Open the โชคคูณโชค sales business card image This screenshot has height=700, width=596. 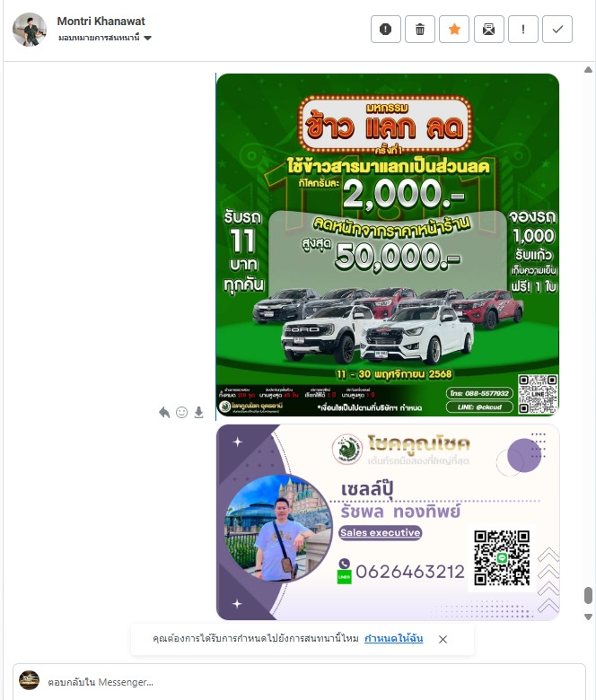(388, 522)
